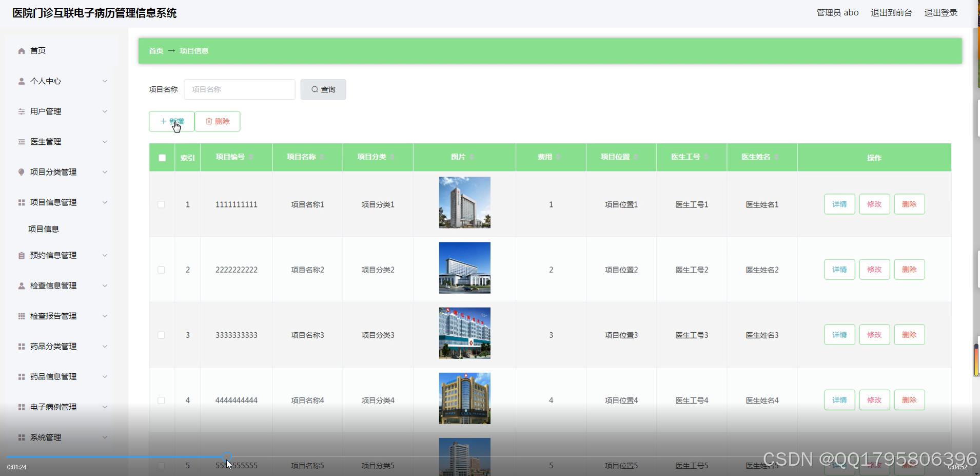Image resolution: width=980 pixels, height=476 pixels.
Task: Click 删除 for row 项目名称3
Action: (909, 335)
